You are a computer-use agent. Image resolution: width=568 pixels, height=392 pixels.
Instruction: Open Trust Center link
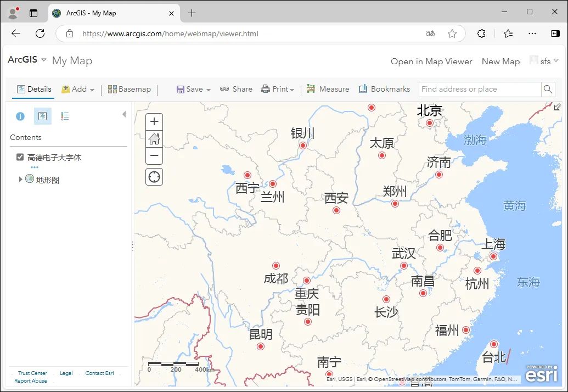[x=32, y=373]
